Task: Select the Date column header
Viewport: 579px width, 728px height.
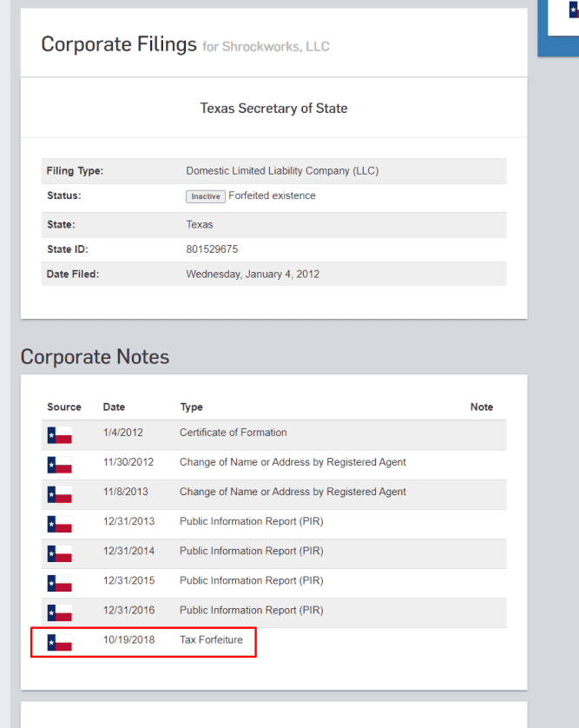Action: pyautogui.click(x=114, y=407)
